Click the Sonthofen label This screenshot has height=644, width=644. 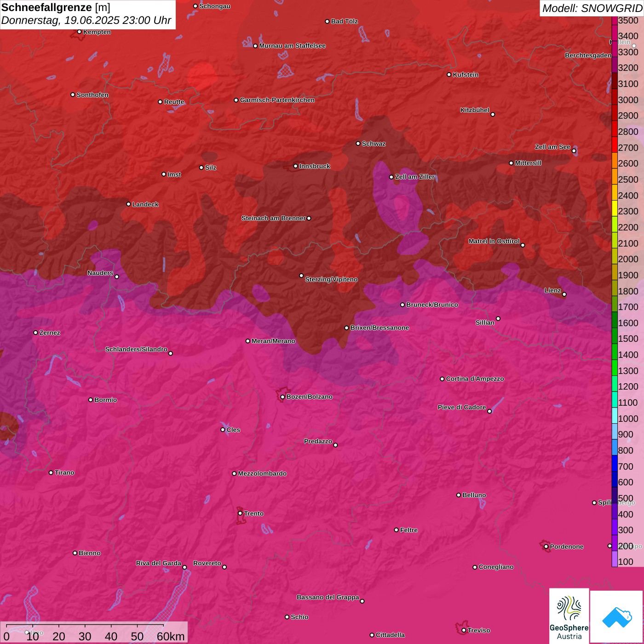[x=92, y=95]
